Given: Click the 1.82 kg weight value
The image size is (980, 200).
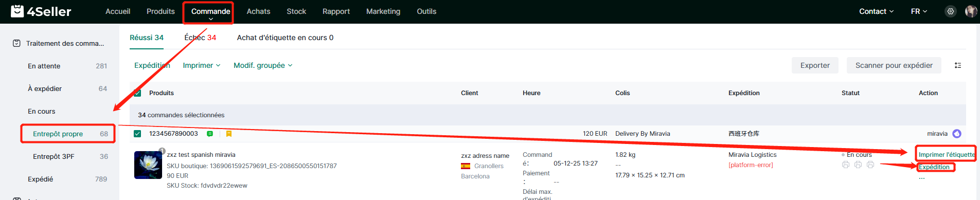Looking at the screenshot, I should pyautogui.click(x=625, y=155).
